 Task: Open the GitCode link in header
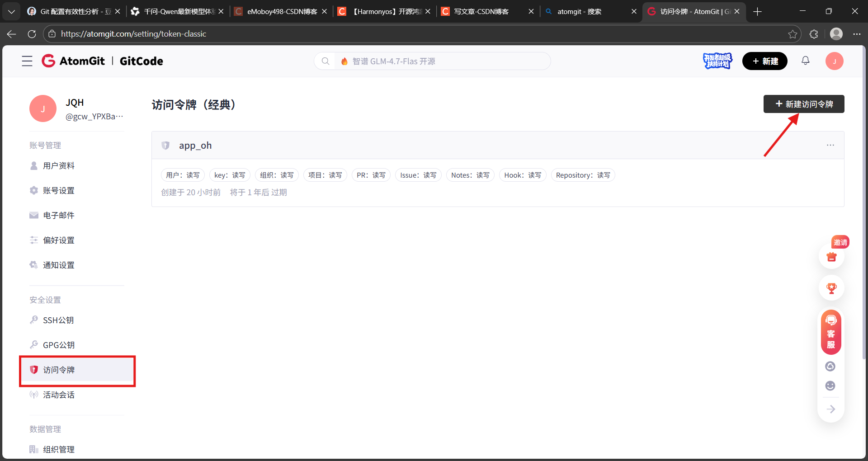[141, 61]
